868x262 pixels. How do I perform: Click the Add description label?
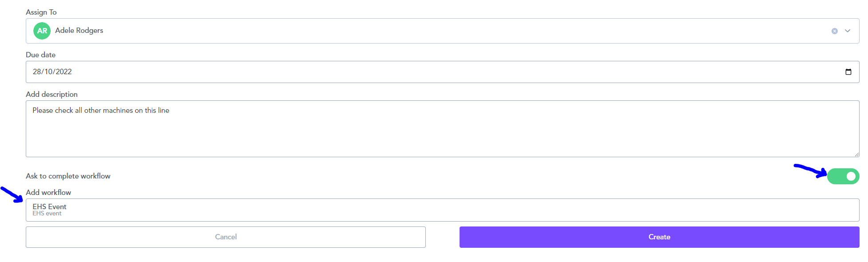pyautogui.click(x=52, y=95)
